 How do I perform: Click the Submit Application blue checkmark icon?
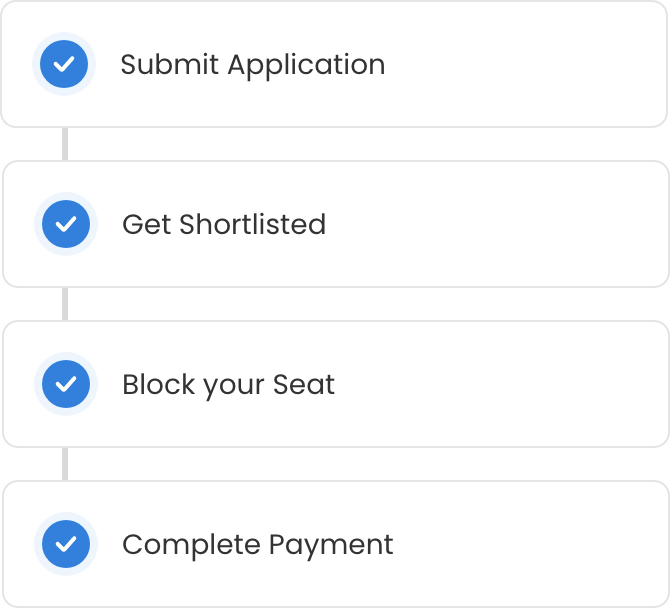[64, 64]
